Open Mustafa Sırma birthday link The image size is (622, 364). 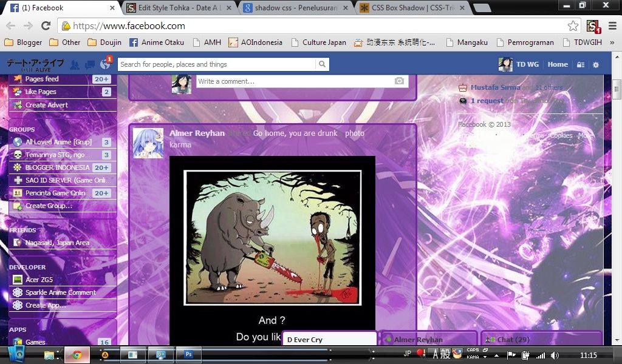[495, 87]
